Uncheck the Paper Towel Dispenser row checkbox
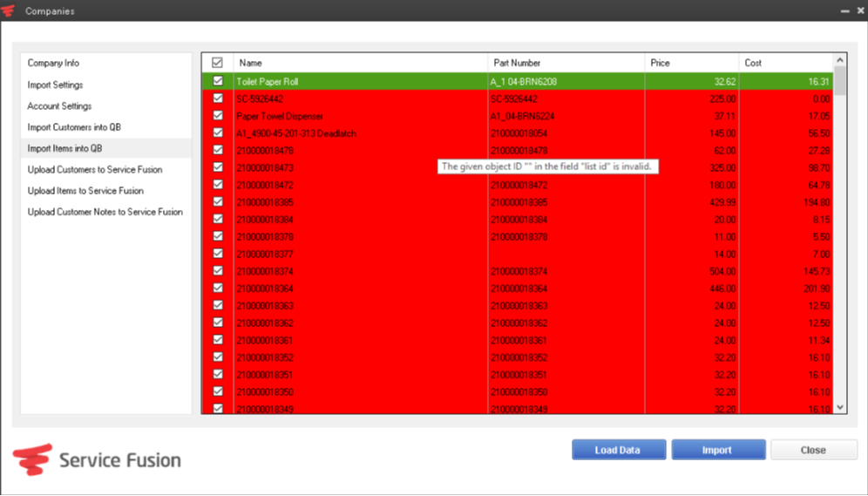Screen dimensions: 868x496 coord(218,115)
